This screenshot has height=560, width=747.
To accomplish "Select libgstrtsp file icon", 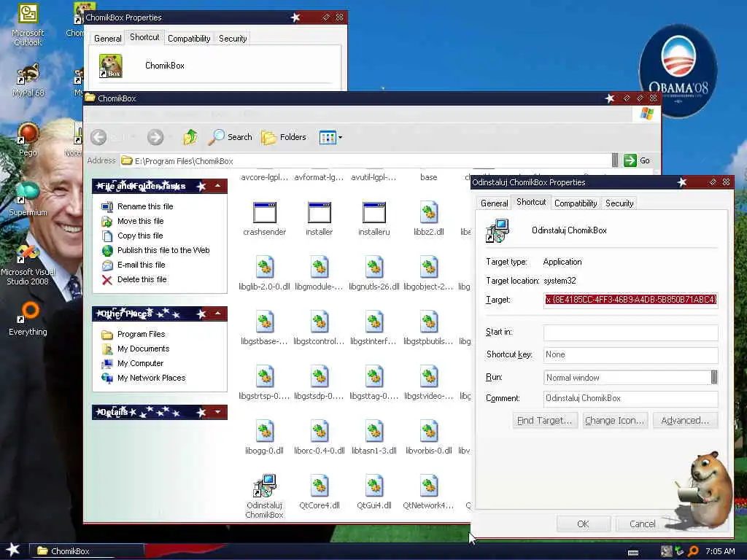I will point(264,383).
